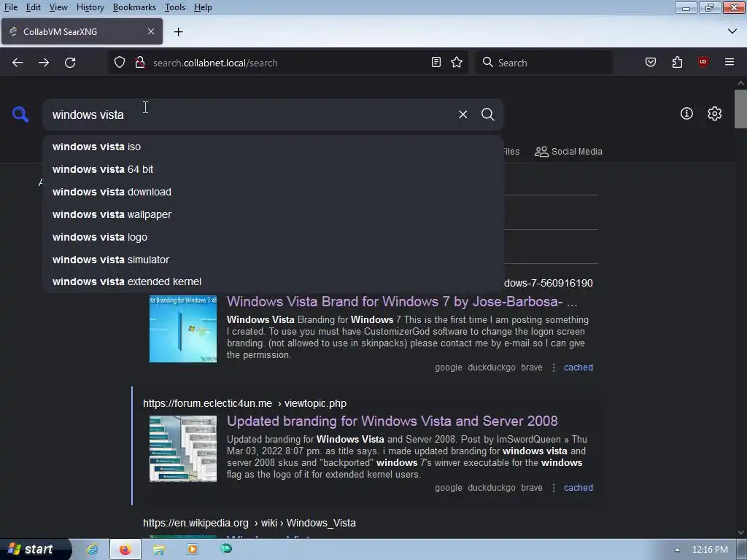Launch Internet Explorer from taskbar
Screen dimensions: 747x560
point(92,549)
